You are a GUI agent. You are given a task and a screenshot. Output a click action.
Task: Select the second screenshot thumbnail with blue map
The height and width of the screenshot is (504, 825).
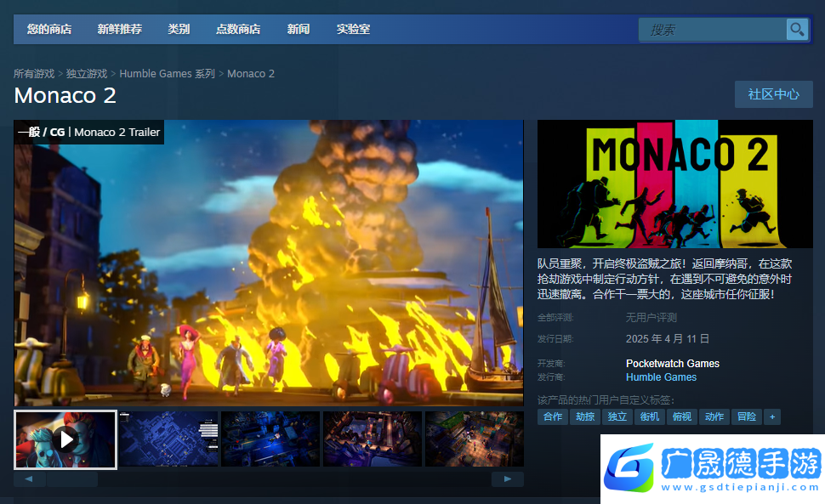pos(169,439)
